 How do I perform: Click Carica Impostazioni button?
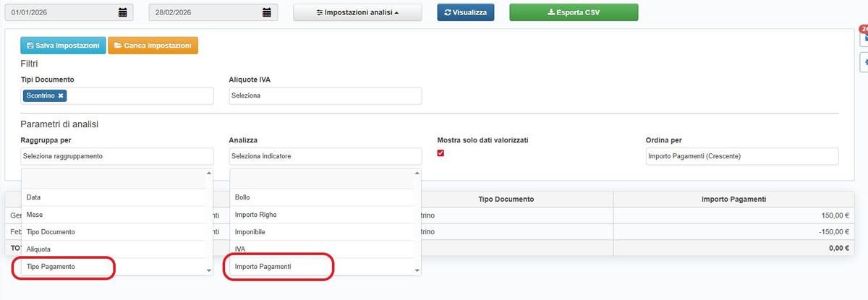(153, 46)
